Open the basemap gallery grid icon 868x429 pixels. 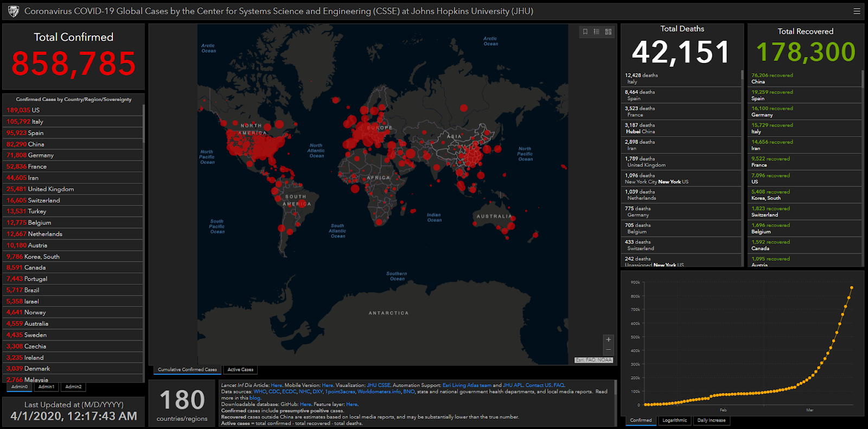(x=608, y=31)
